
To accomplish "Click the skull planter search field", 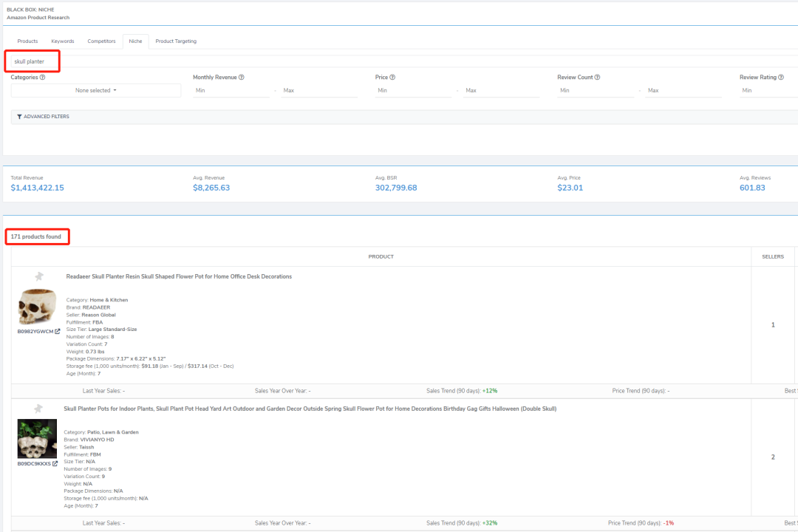I will [x=33, y=61].
